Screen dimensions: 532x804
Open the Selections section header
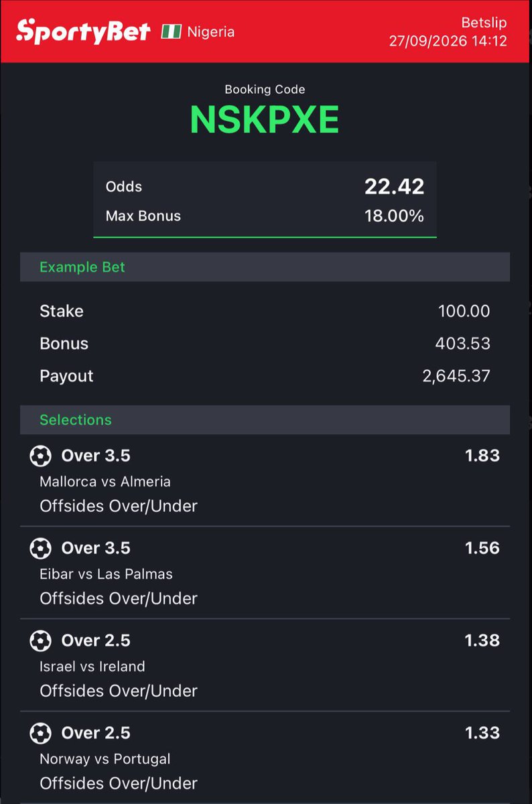click(x=265, y=419)
